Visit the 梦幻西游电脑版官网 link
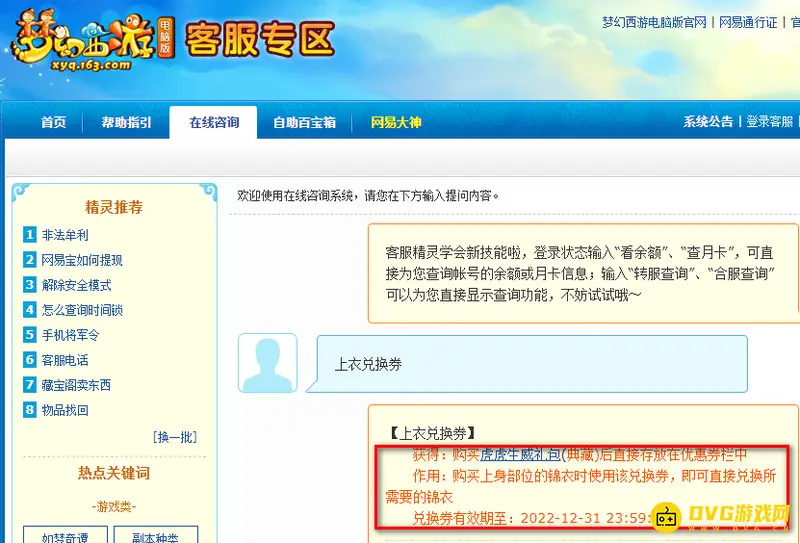 (654, 22)
